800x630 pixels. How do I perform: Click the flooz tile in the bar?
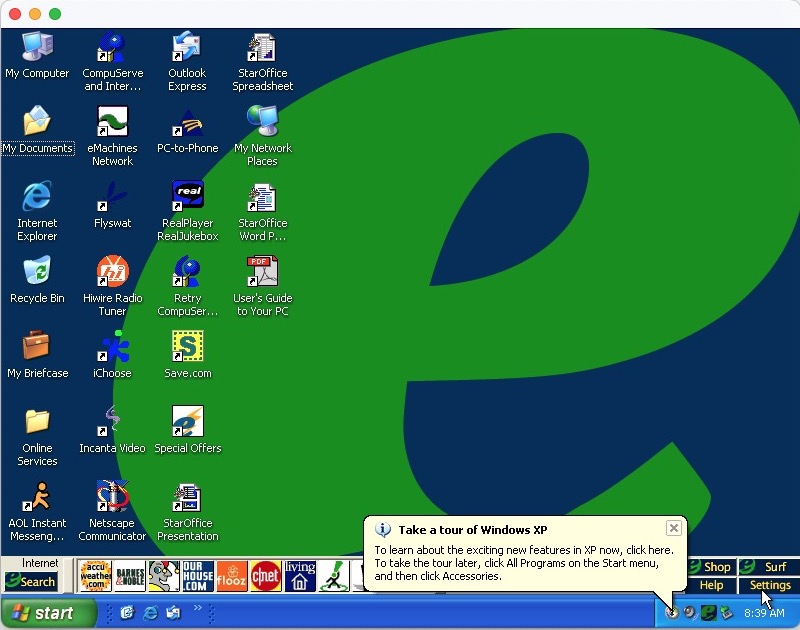tap(231, 576)
